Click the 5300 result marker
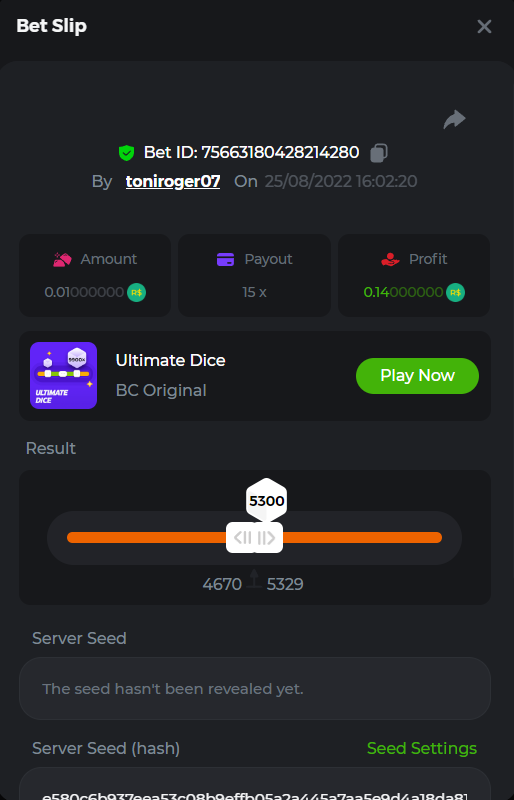The width and height of the screenshot is (514, 800). click(266, 501)
